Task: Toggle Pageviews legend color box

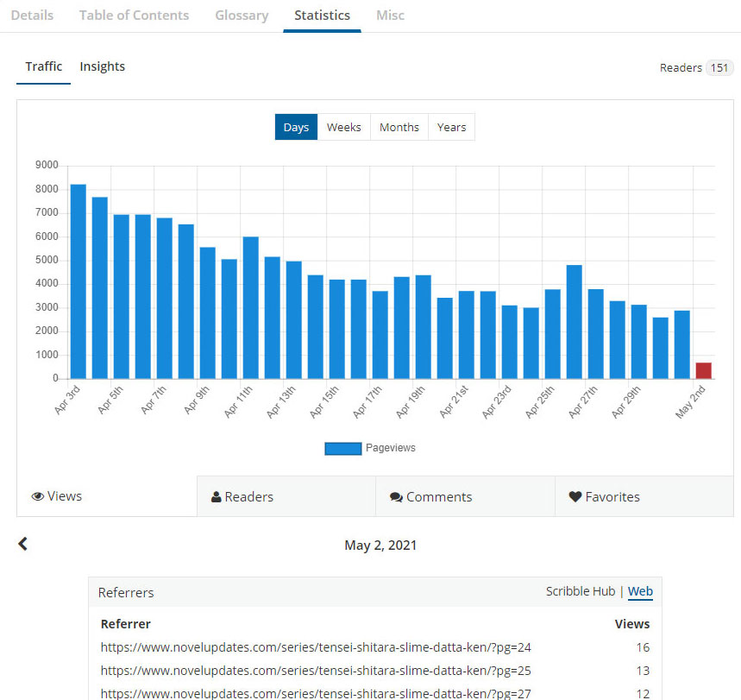Action: tap(342, 448)
